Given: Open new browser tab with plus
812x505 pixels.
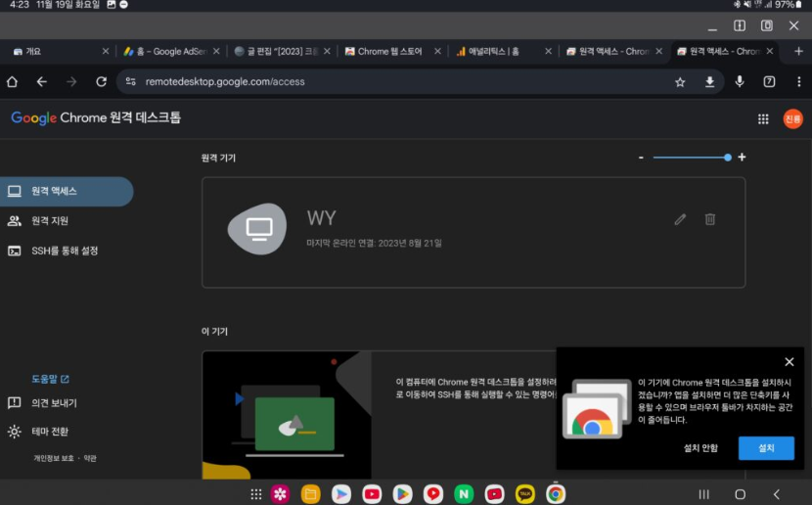Looking at the screenshot, I should click(798, 51).
